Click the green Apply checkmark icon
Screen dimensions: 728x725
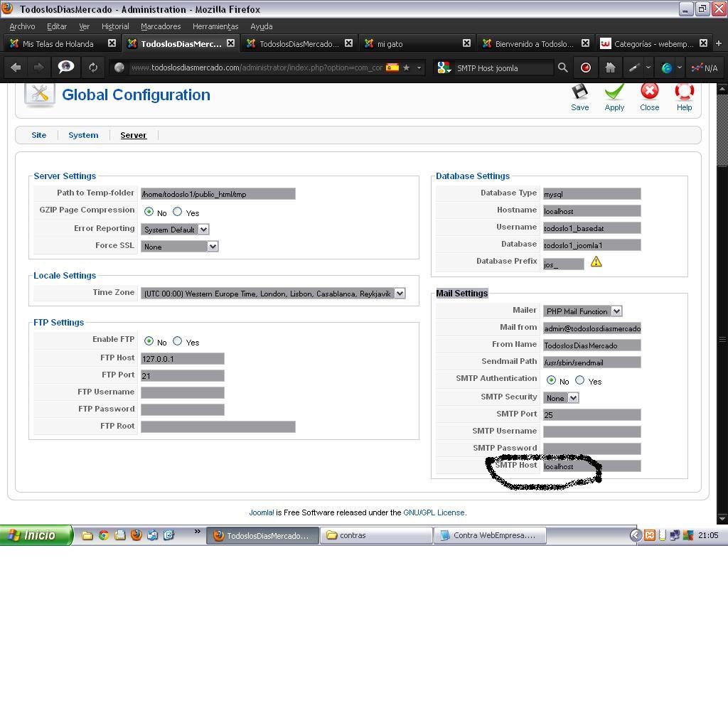614,92
